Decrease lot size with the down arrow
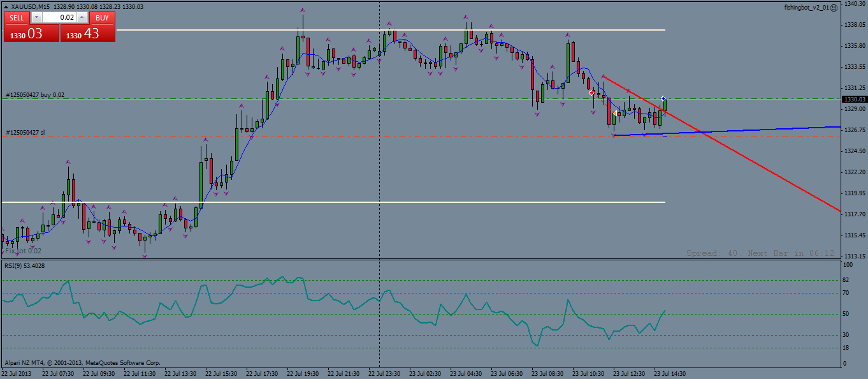The width and height of the screenshot is (868, 379). pos(36,18)
